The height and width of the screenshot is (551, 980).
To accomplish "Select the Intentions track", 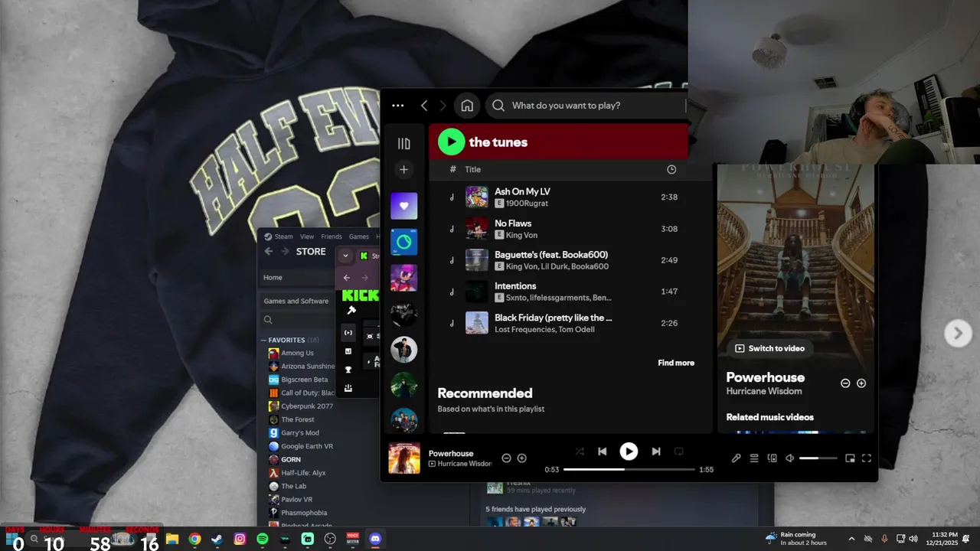I will (x=570, y=292).
